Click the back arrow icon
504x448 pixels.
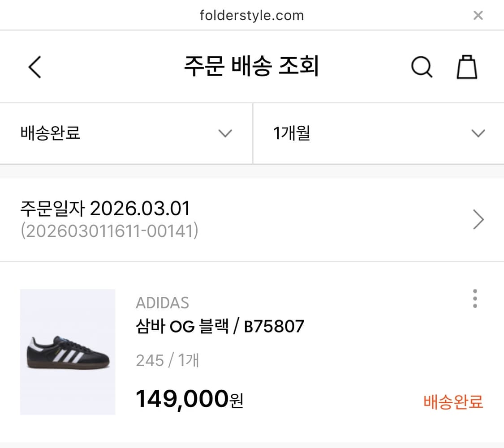tap(34, 67)
